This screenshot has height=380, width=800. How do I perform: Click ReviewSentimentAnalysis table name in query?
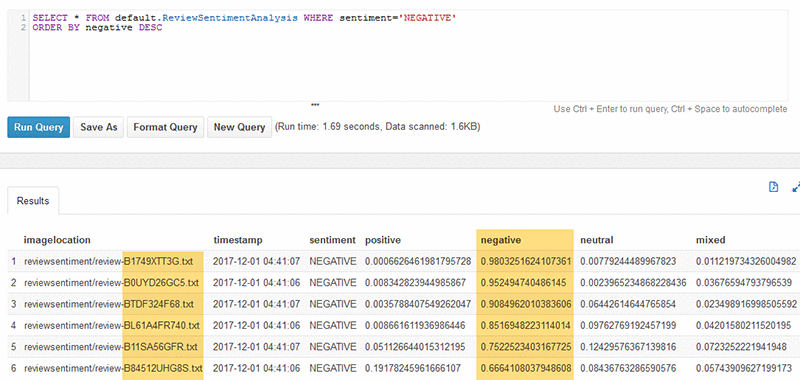click(x=230, y=18)
